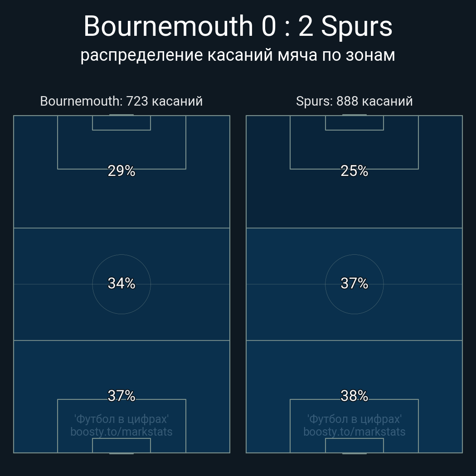Select Spurs' 38% bottom zone value
The image size is (476, 476).
[354, 396]
